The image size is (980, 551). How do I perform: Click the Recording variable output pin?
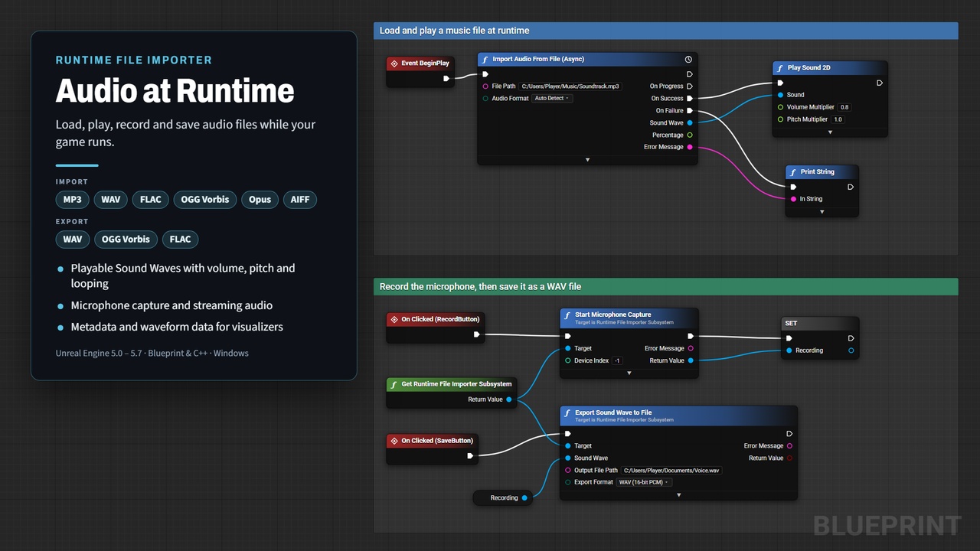click(x=524, y=497)
